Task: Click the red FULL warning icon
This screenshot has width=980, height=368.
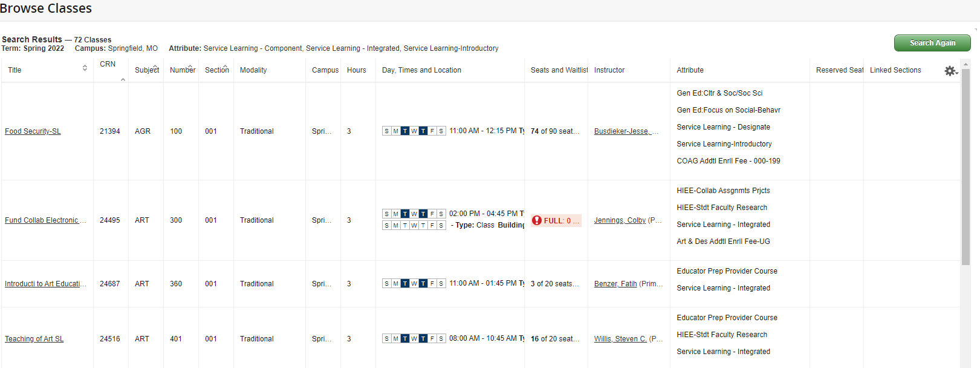Action: click(x=537, y=220)
